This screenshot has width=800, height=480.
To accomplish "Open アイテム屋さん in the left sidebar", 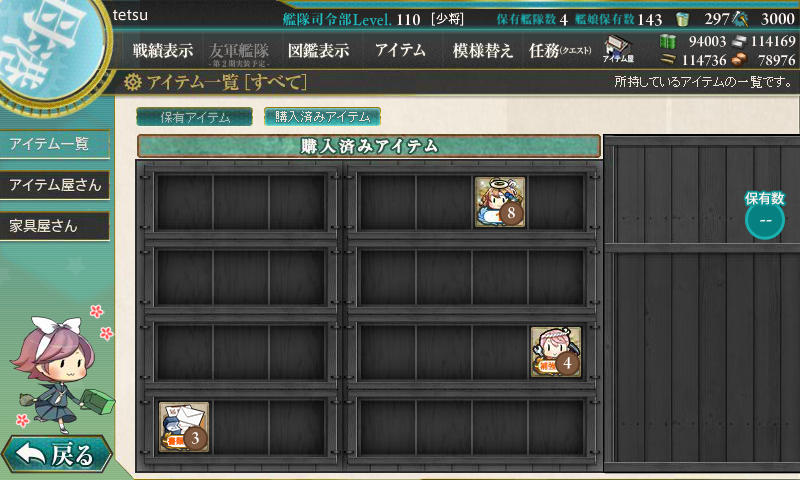I will point(55,185).
